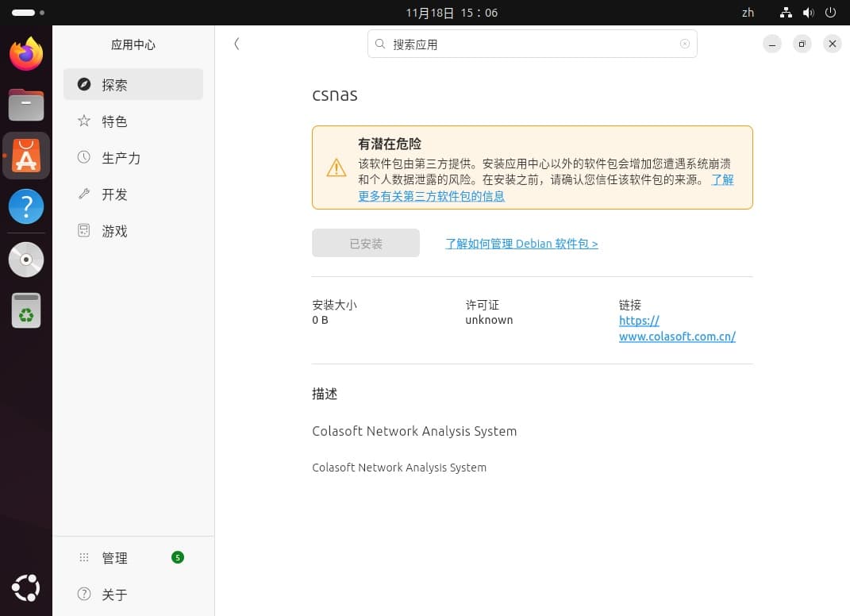
Task: Click the 已安装 button
Action: pyautogui.click(x=366, y=244)
